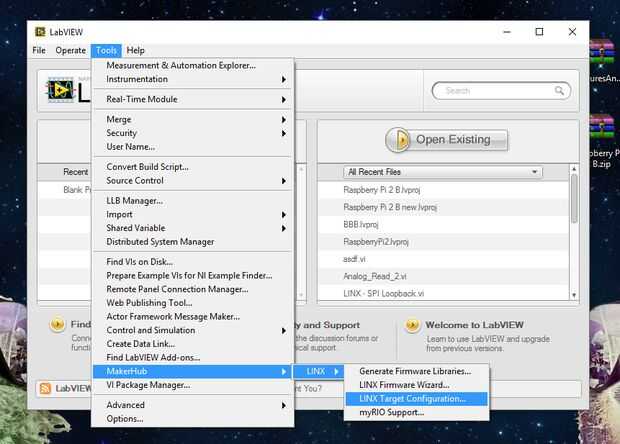This screenshot has width=620, height=444.
Task: Expand the Merge submenu
Action: (x=193, y=119)
